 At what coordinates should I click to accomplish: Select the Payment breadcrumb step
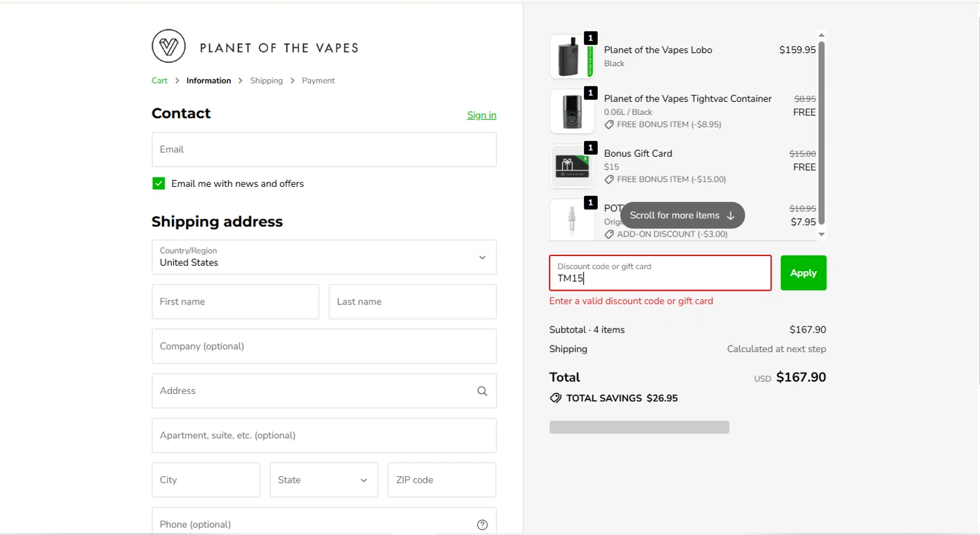click(x=318, y=80)
